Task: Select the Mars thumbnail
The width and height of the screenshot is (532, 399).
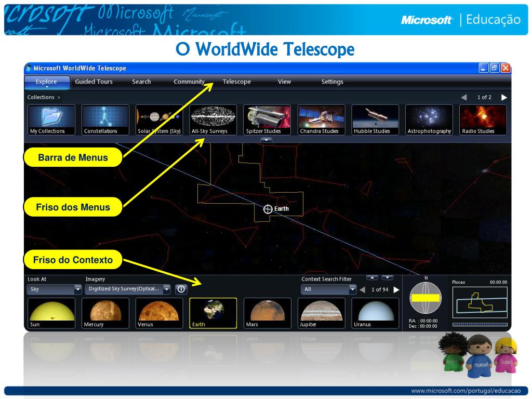Action: (268, 313)
